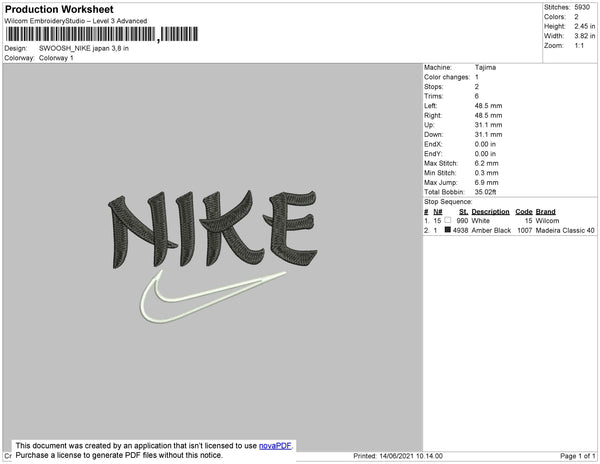Viewport: 600px width, 464px height.
Task: Select the EndX value 0.00 in
Action: coord(485,144)
